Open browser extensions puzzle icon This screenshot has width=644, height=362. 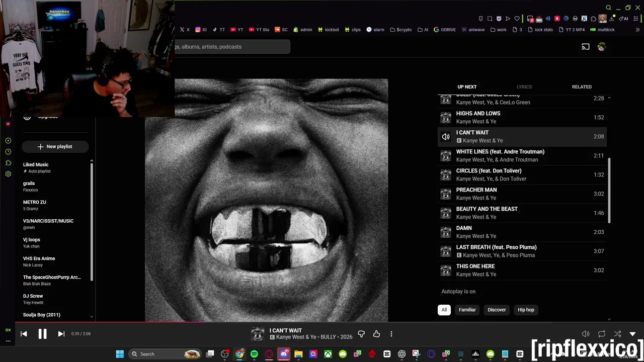593,19
